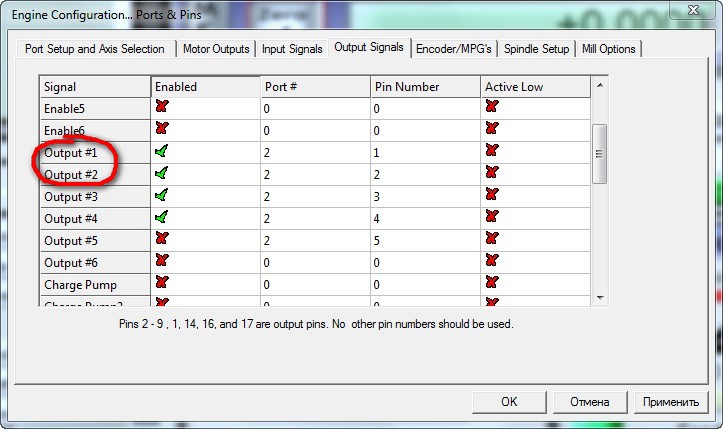Enable the Output #5 signal
The image size is (723, 429).
point(162,238)
